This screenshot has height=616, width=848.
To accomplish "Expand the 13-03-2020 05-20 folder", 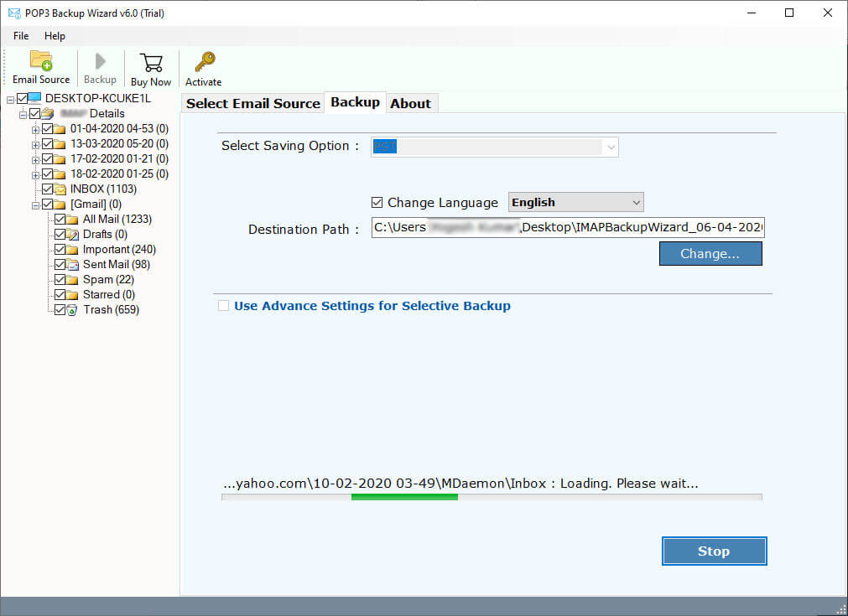I will 36,145.
